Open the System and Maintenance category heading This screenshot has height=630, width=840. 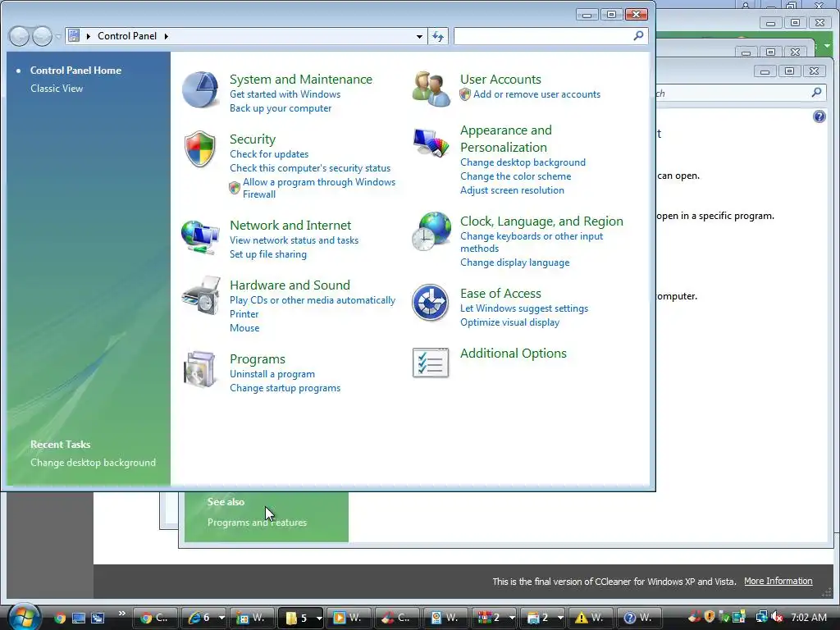[x=300, y=80]
